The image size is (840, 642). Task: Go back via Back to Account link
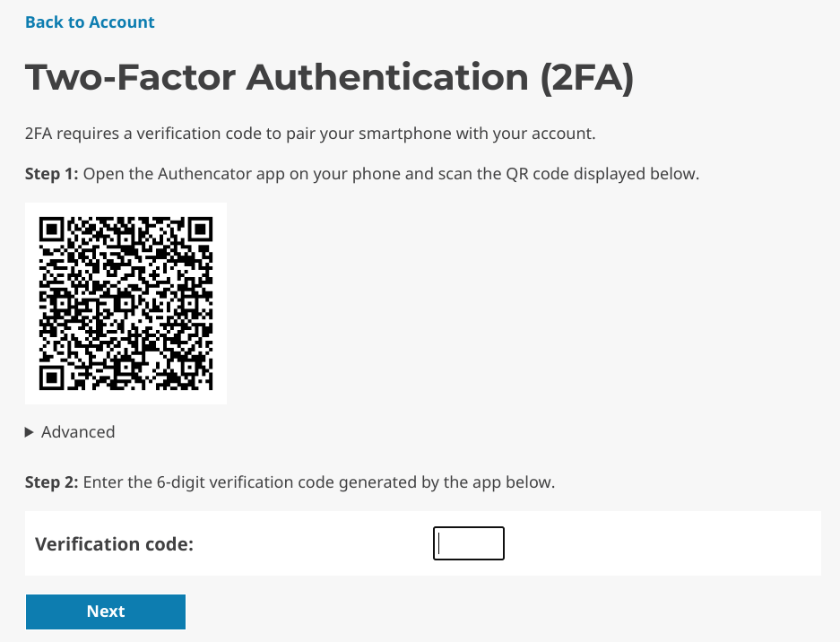point(90,22)
